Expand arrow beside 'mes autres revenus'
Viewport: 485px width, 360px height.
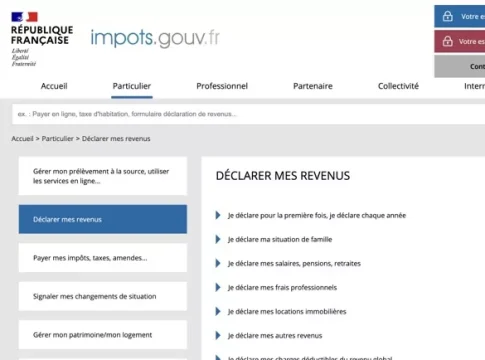point(218,335)
